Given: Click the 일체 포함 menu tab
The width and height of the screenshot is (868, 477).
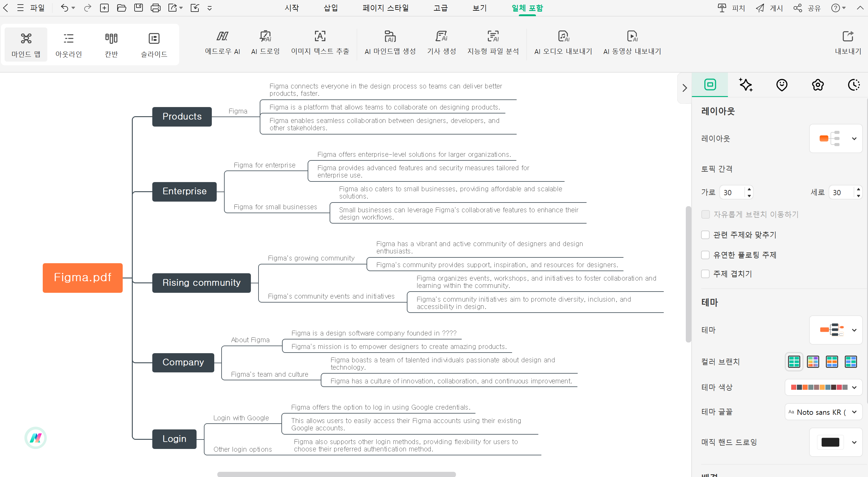Looking at the screenshot, I should [527, 8].
